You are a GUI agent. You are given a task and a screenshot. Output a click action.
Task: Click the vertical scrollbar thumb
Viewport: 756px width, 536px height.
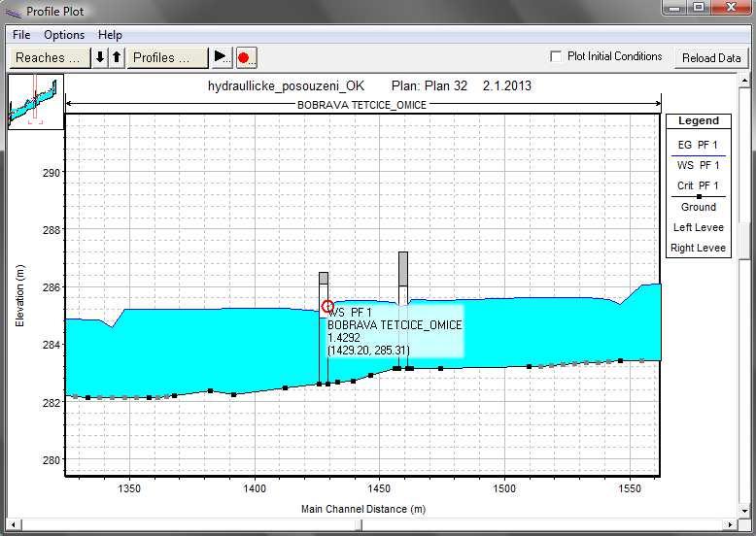[x=744, y=241]
